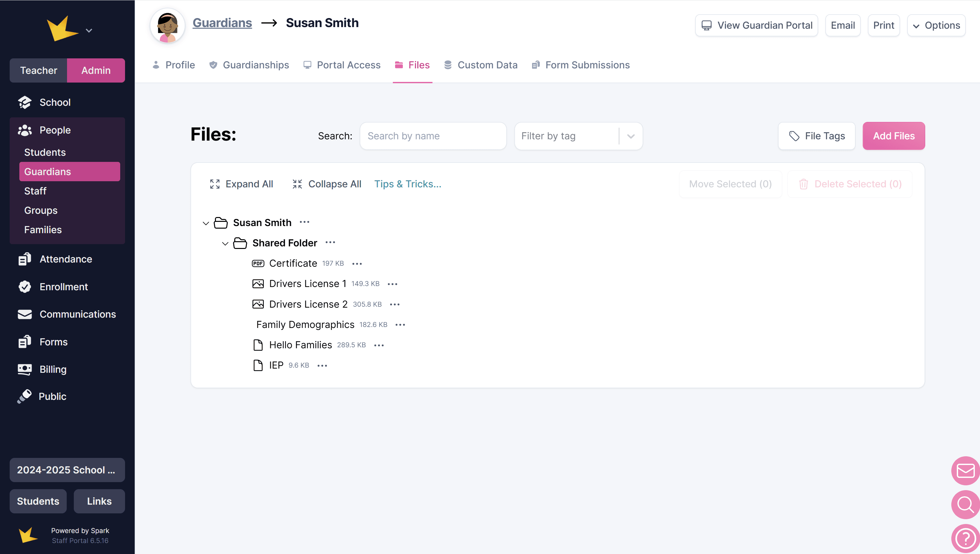Click the Drivers License 1 image icon
The height and width of the screenshot is (554, 980).
click(x=258, y=284)
